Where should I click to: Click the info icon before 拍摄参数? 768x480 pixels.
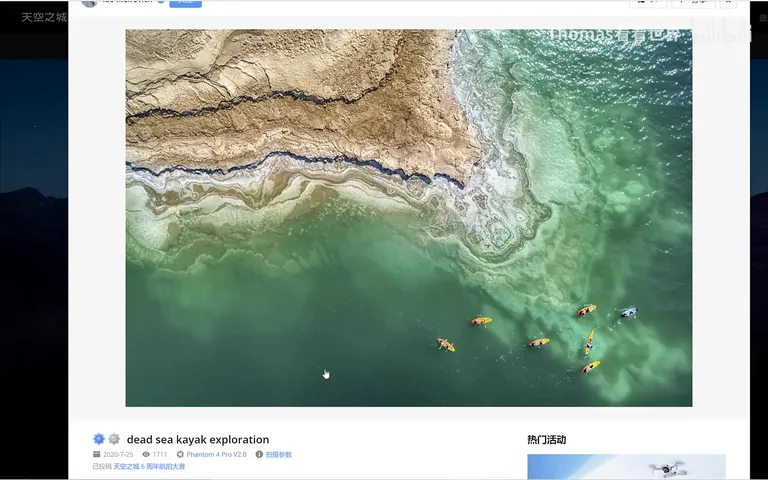[x=259, y=455]
